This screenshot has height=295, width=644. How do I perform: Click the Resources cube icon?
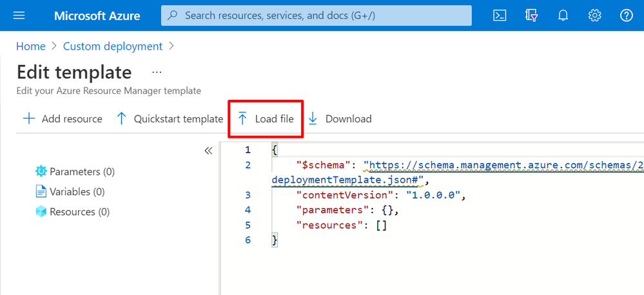click(x=41, y=212)
